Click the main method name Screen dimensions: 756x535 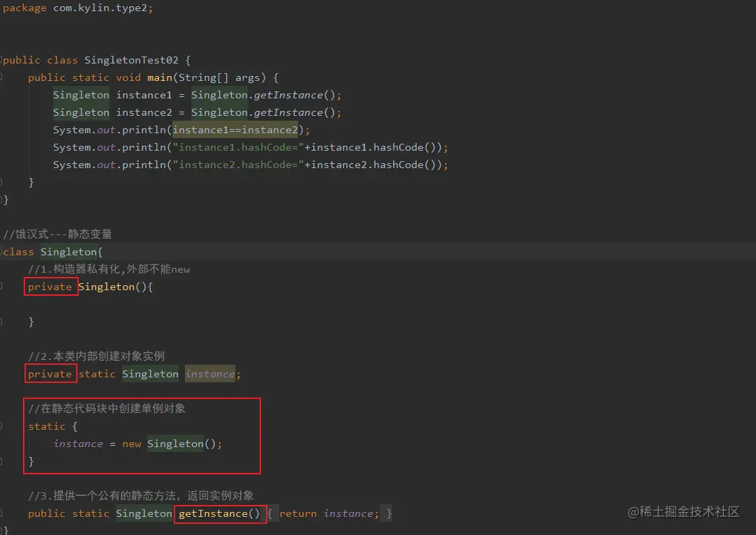(x=160, y=77)
